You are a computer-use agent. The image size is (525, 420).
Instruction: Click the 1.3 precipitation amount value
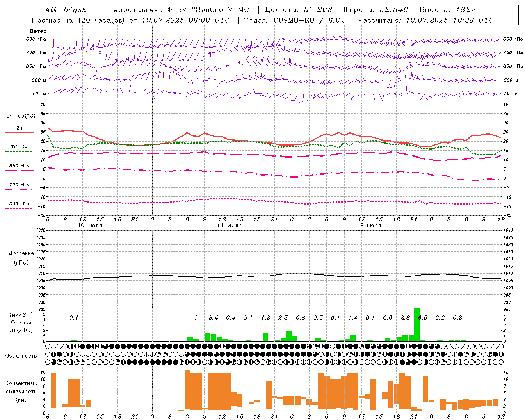tap(266, 317)
